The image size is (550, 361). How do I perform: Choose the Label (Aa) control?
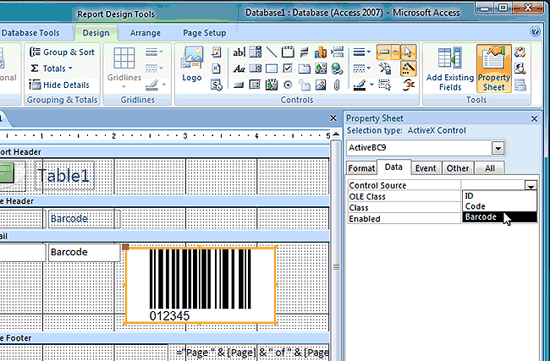239,69
